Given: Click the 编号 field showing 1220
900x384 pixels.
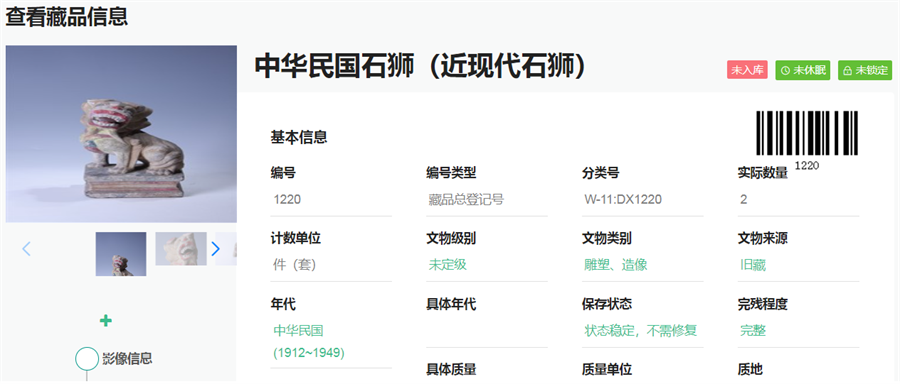Looking at the screenshot, I should coord(331,200).
